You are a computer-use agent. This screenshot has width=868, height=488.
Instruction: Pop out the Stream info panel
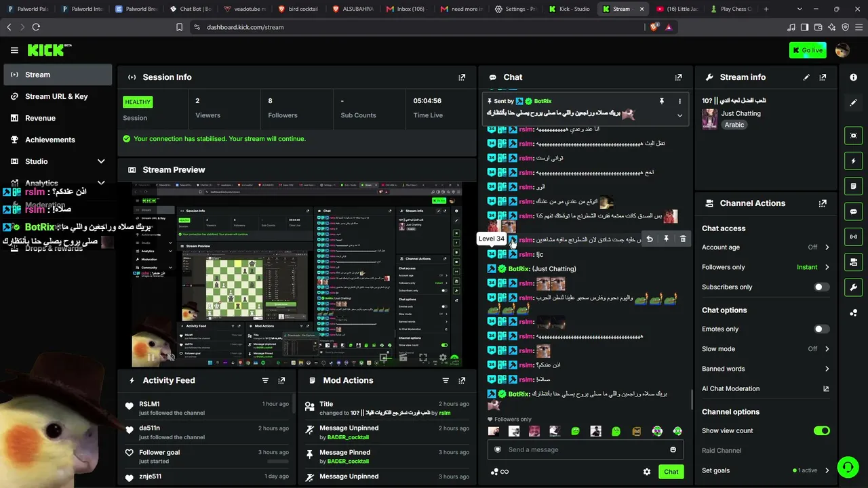[x=823, y=77]
